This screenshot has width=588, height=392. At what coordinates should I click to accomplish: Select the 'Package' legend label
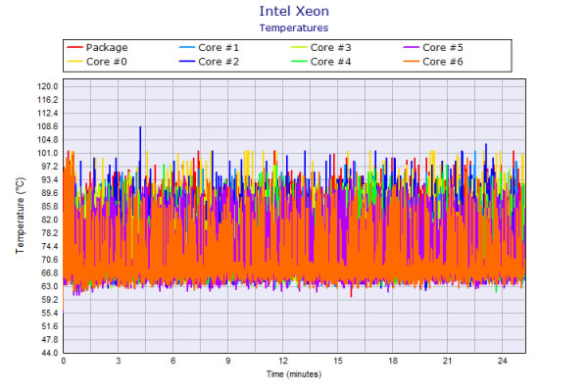click(x=107, y=48)
